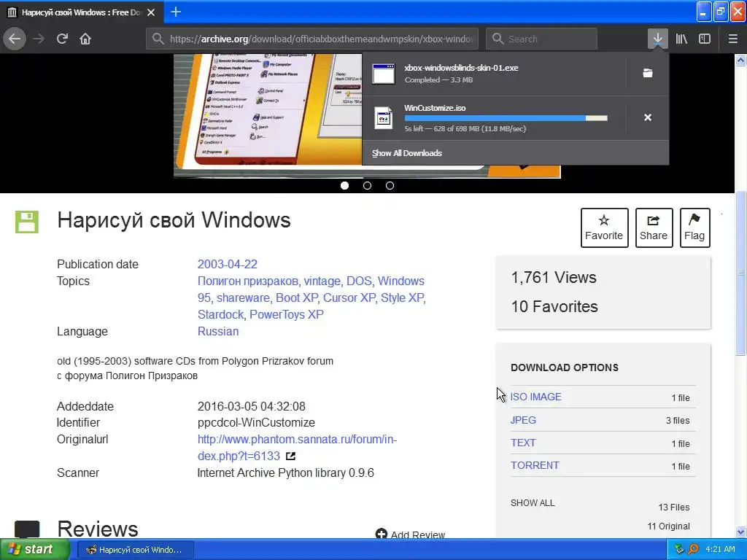The image size is (747, 560).
Task: Open the Style XP topic link
Action: [402, 297]
